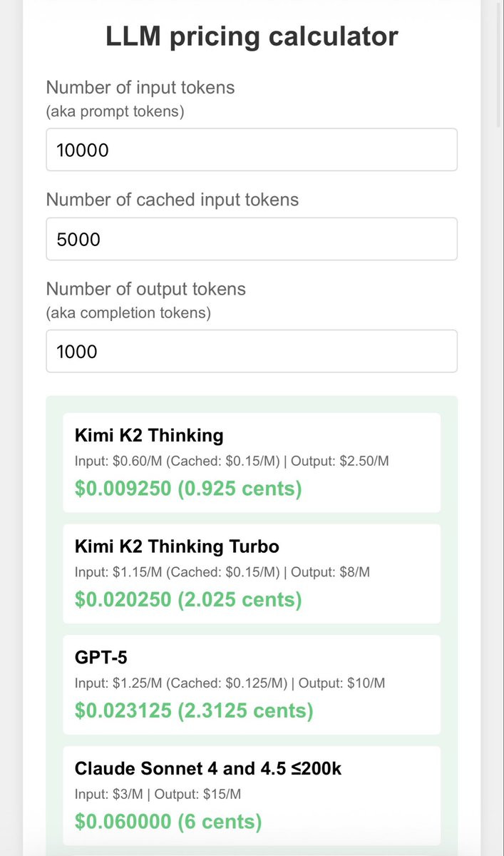Click the "LLM pricing calculator" heading

(x=252, y=36)
